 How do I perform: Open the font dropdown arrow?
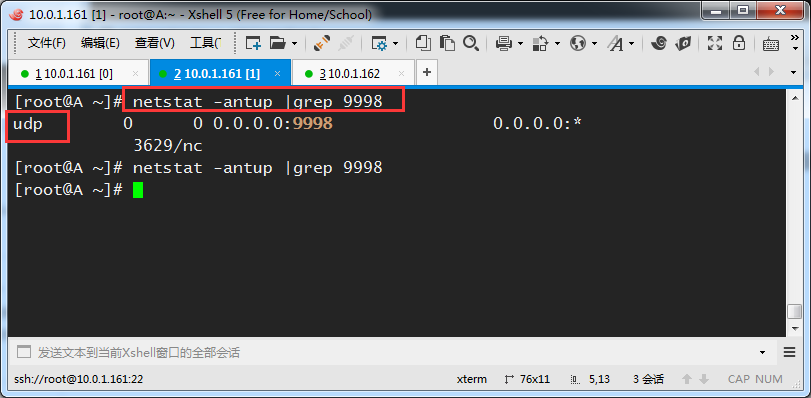pos(632,43)
